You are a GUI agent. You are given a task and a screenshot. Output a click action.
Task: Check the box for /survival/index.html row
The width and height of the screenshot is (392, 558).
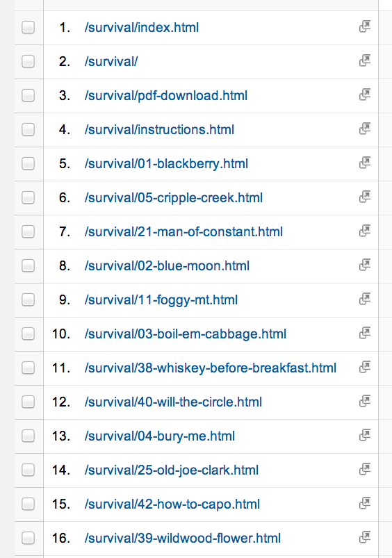pos(28,27)
